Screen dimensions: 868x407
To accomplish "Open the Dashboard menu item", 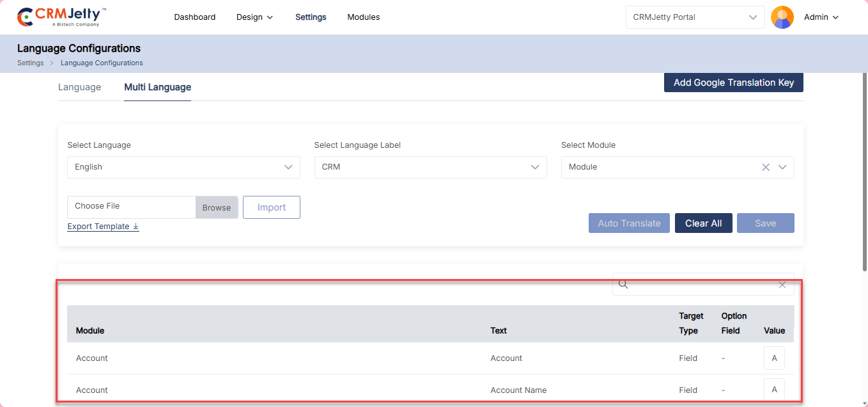I will click(194, 17).
